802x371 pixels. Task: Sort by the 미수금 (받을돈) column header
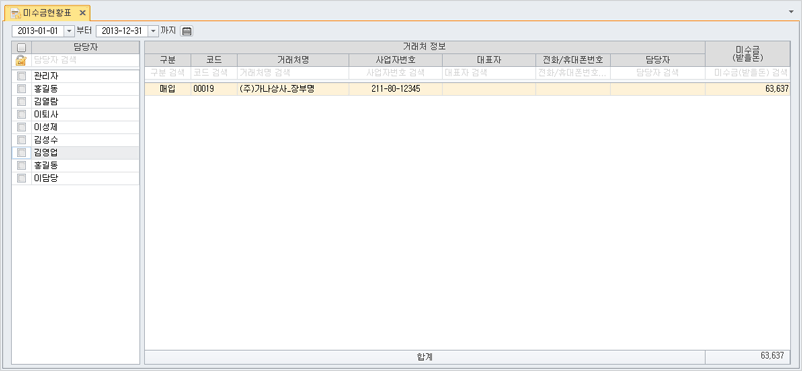tap(748, 54)
